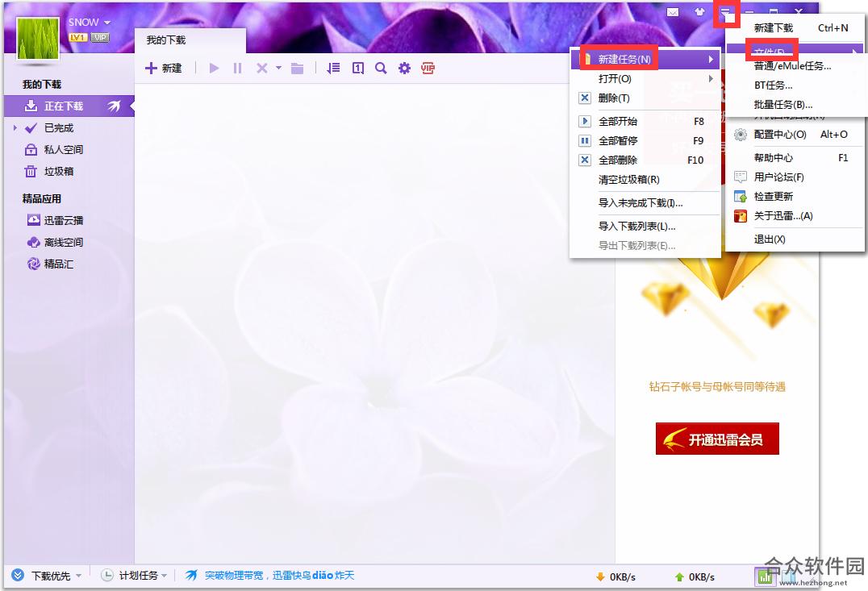This screenshot has height=591, width=868.
Task: Click the search magnifier toolbar icon
Action: (x=381, y=68)
